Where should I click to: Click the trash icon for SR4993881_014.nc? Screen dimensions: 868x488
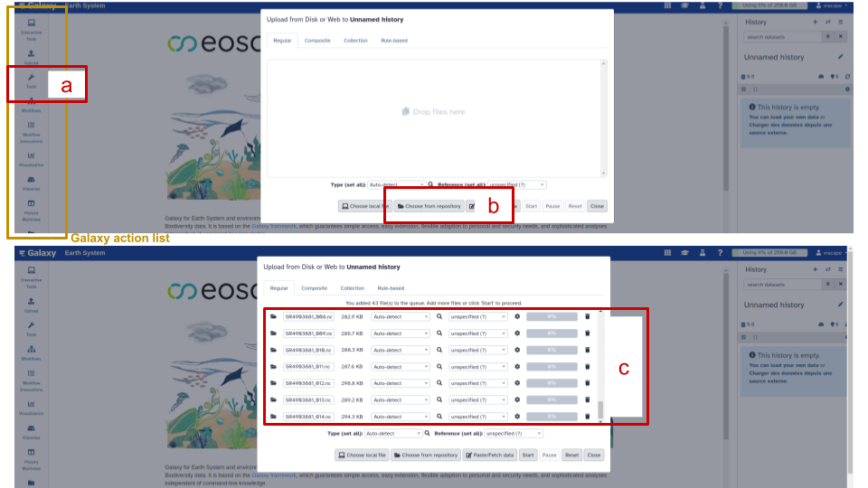tap(587, 417)
